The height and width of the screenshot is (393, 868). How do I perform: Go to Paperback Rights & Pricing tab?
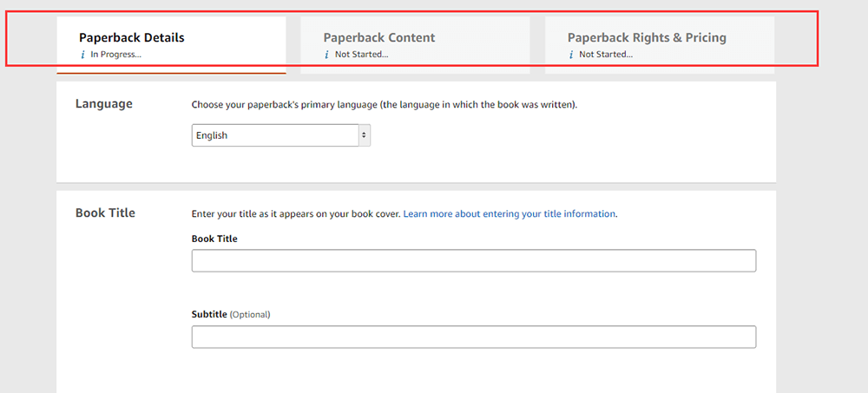647,38
